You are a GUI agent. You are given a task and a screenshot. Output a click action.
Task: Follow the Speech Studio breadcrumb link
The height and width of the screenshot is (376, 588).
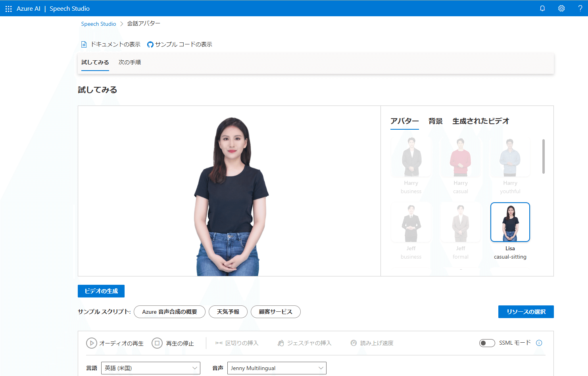coord(98,24)
